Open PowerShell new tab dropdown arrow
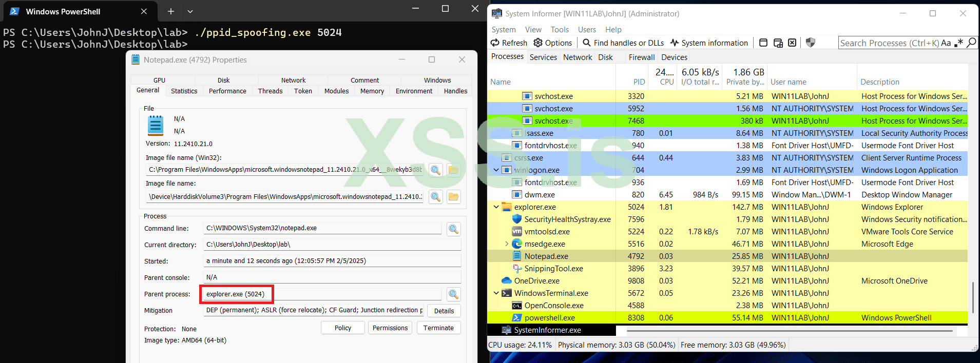Viewport: 980px width, 363px height. 190,11
